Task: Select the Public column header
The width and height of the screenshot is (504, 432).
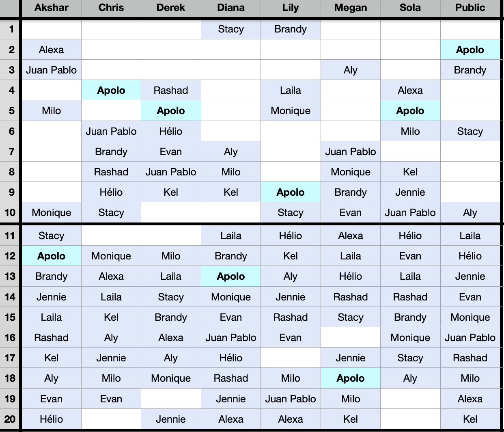Action: tap(470, 8)
